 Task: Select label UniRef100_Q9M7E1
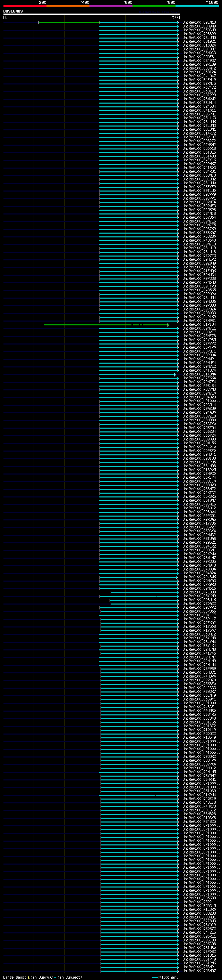click(199, 328)
